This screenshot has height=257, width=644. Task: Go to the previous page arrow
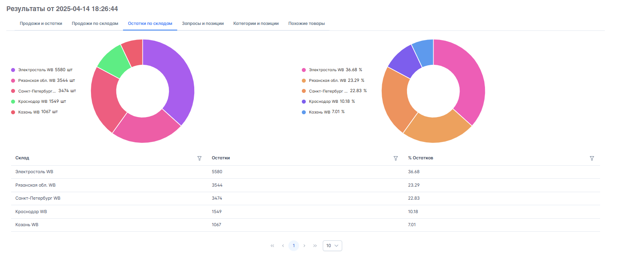click(283, 246)
